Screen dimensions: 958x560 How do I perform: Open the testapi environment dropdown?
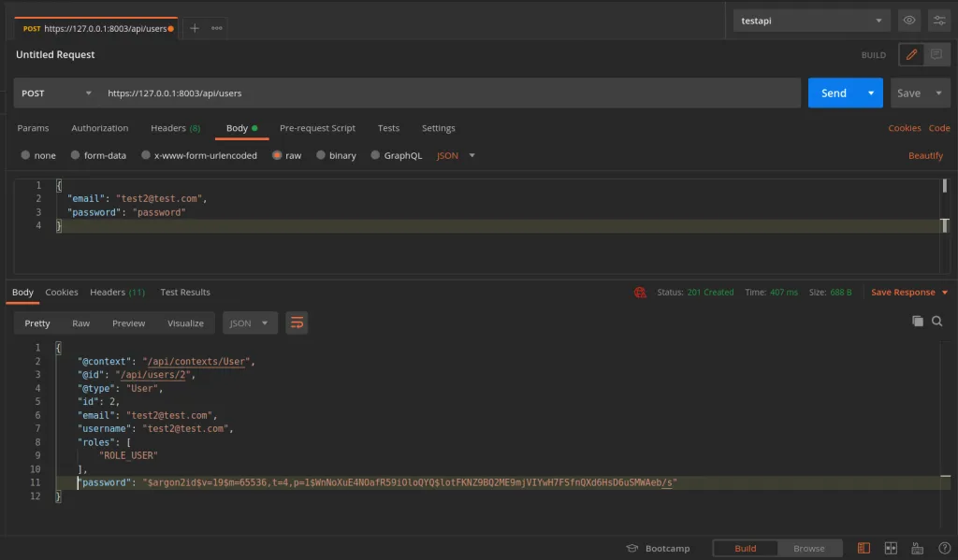tap(811, 21)
